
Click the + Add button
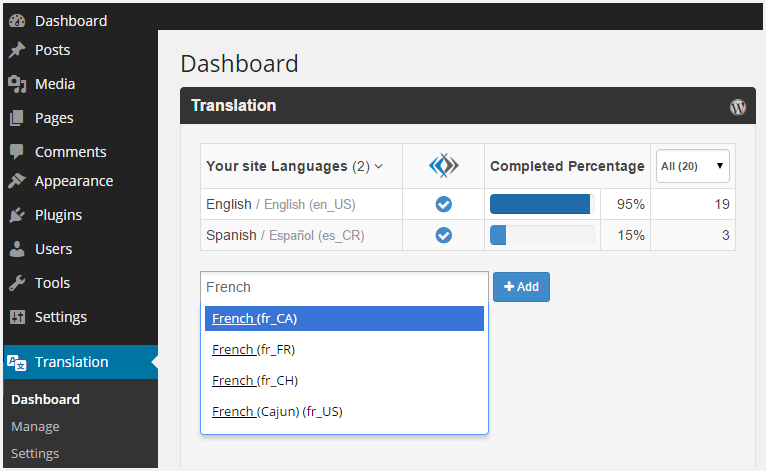521,287
